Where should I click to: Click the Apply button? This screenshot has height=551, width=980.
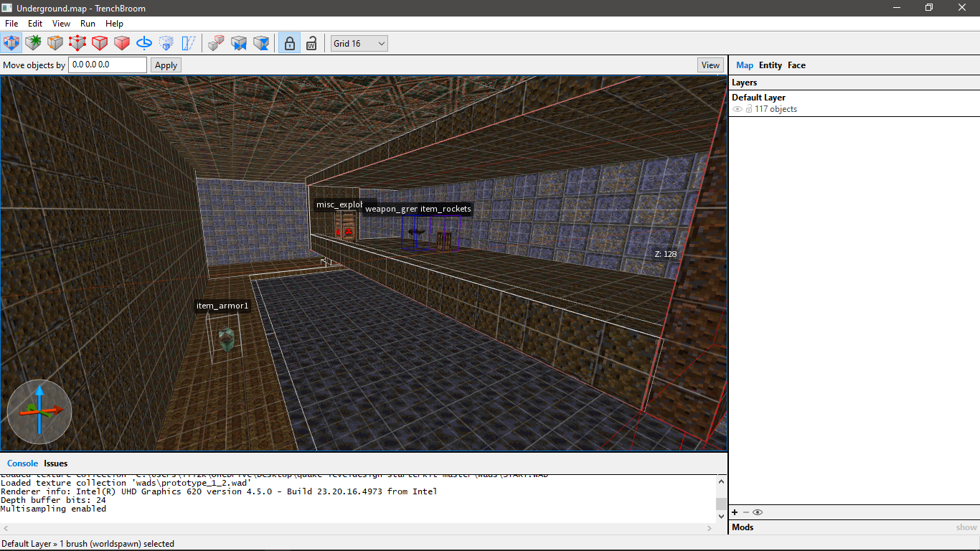point(166,65)
